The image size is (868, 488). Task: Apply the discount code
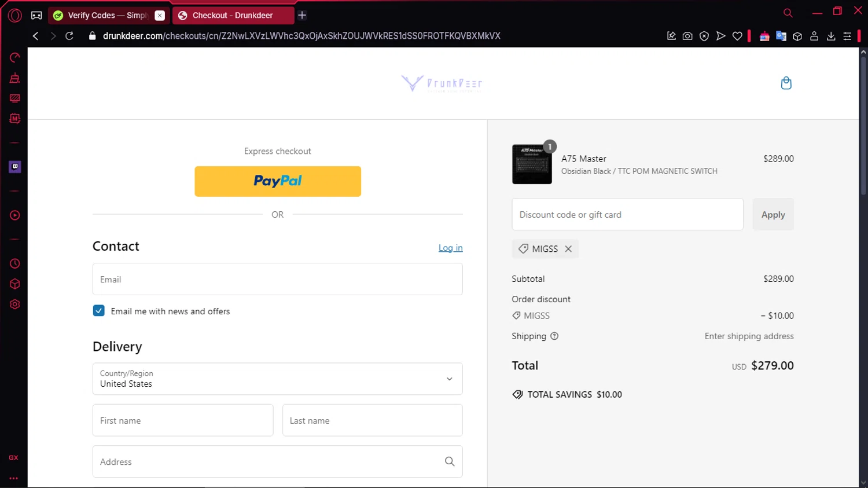(x=773, y=214)
